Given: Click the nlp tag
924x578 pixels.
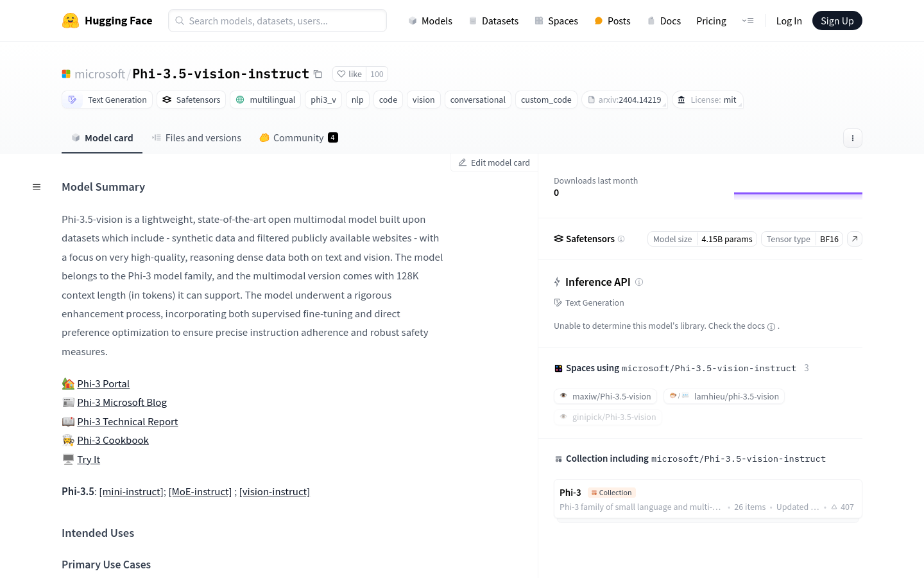Looking at the screenshot, I should pos(357,100).
